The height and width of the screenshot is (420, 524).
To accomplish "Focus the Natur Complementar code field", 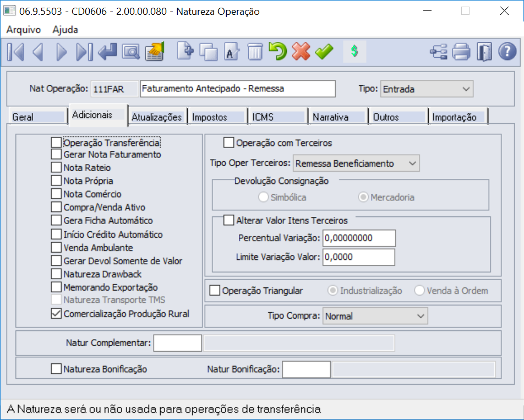I will (177, 343).
